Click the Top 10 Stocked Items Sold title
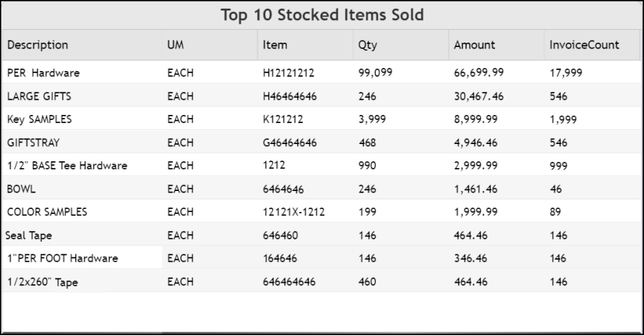 click(323, 15)
